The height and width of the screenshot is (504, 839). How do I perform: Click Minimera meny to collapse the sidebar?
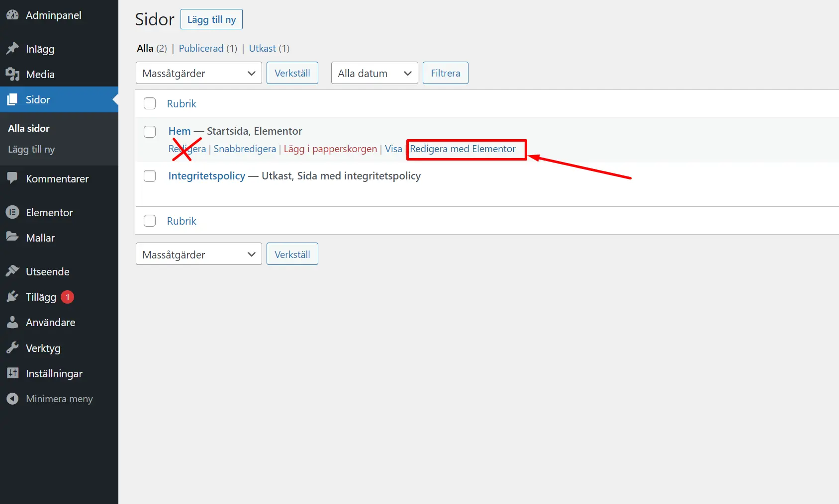[x=59, y=399]
